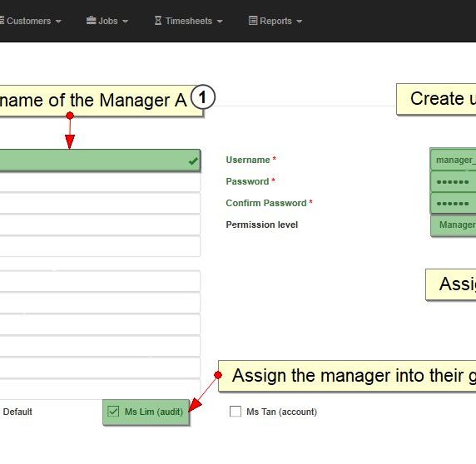This screenshot has height=464, width=476.
Task: Click the green highlighted manager name field
Action: (x=100, y=160)
